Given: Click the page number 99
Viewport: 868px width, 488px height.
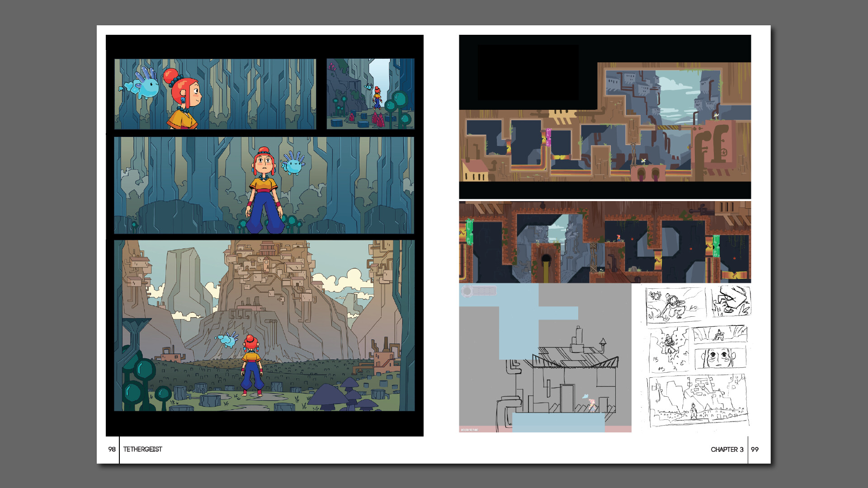Looking at the screenshot, I should [x=755, y=449].
